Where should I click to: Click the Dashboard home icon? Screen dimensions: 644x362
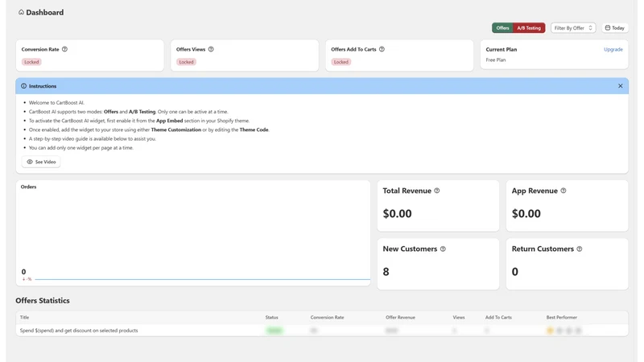[x=21, y=12]
